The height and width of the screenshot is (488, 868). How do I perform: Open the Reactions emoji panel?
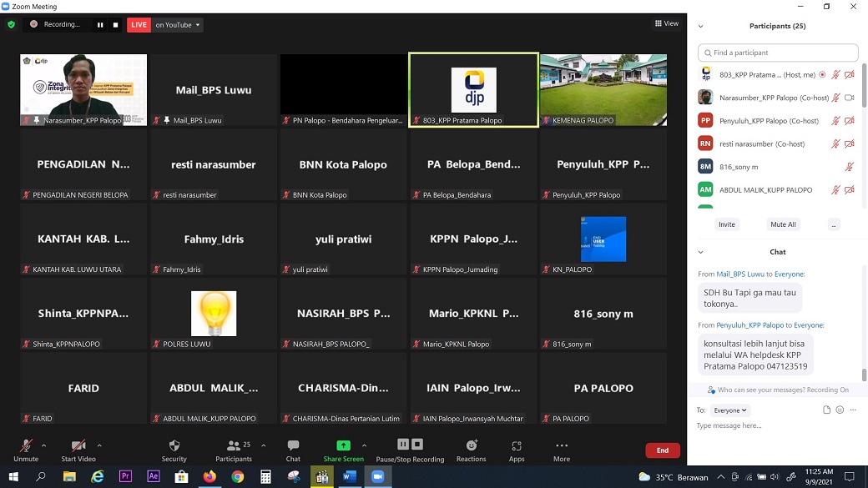[x=471, y=446]
